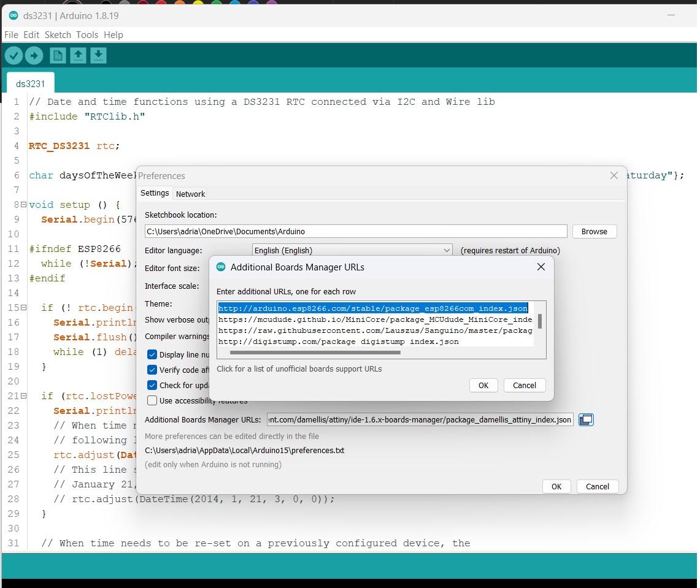Image resolution: width=700 pixels, height=588 pixels.
Task: Save the sketch using the toolbar icon
Action: [98, 55]
